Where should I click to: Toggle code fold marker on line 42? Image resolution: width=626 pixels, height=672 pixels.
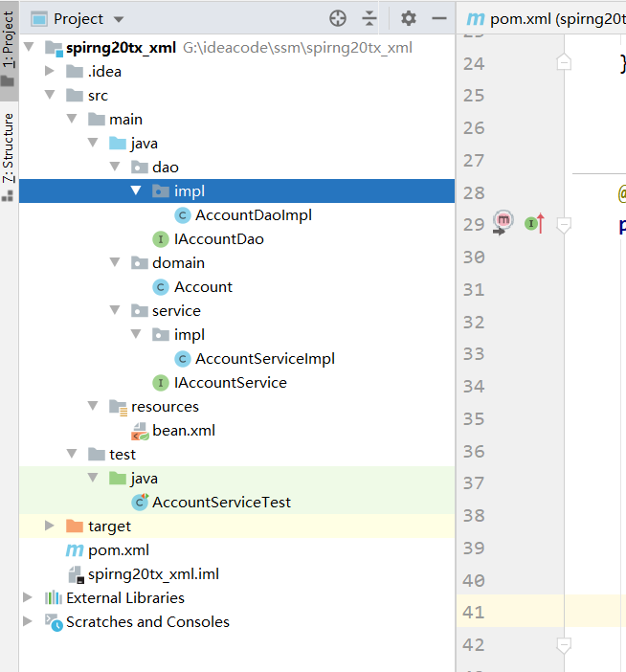(564, 645)
